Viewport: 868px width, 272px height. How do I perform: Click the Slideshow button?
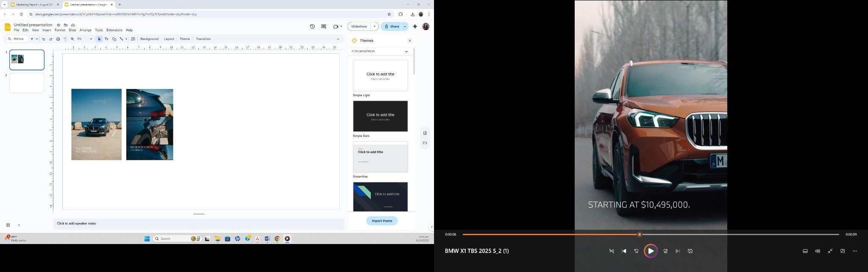pos(359,26)
